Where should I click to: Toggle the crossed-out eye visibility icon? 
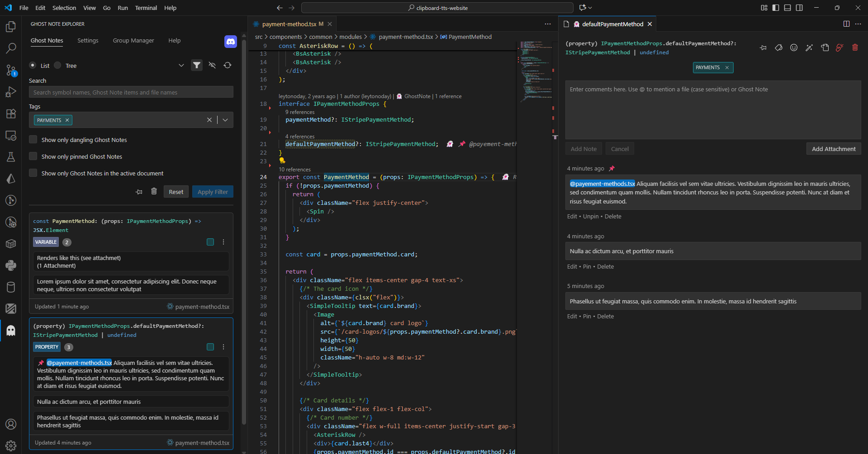(x=212, y=65)
